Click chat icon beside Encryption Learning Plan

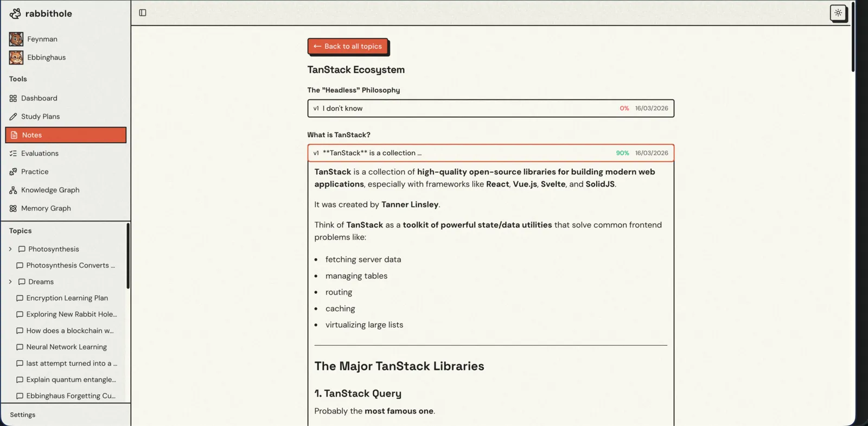(20, 298)
